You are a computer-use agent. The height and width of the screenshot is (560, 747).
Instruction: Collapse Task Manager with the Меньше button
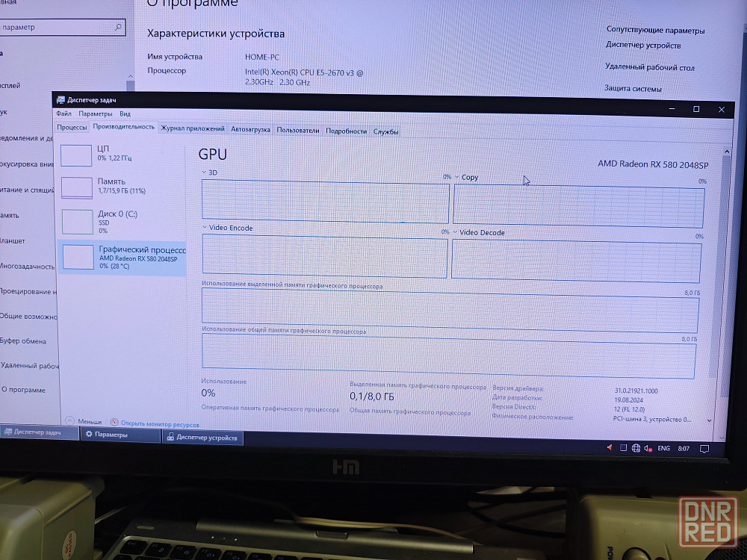84,421
